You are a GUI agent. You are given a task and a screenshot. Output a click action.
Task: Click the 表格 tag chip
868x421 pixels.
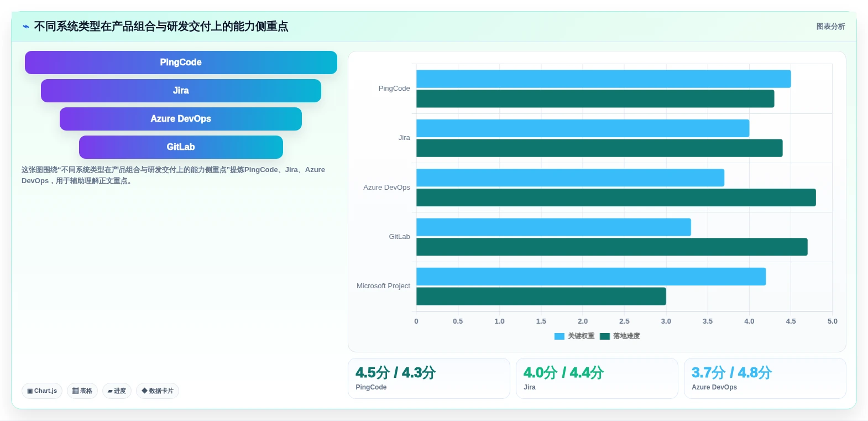[x=82, y=391]
